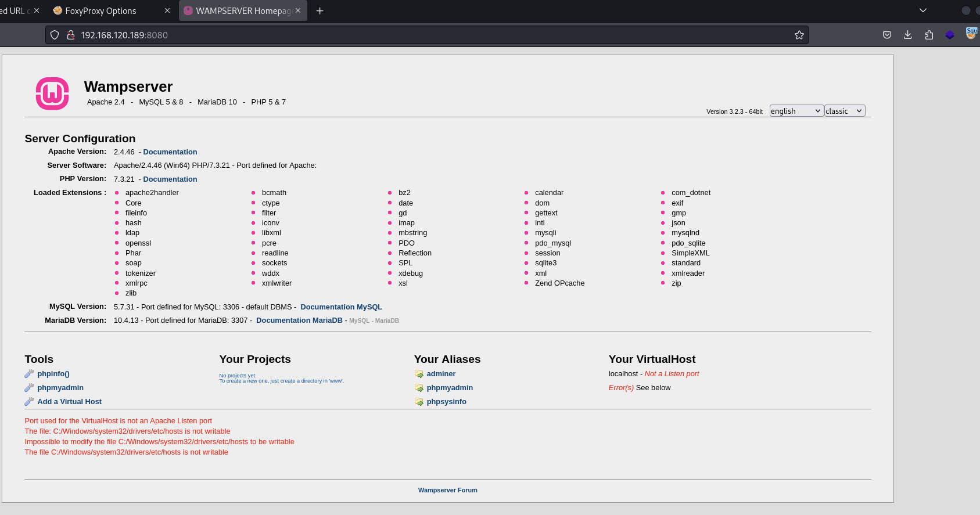Open the theme dropdown set to classic
This screenshot has height=515, width=980.
pos(844,111)
